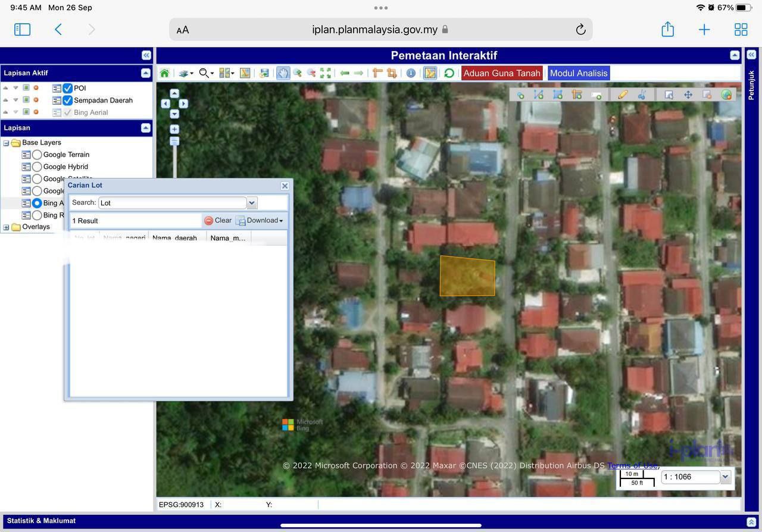Open the Modul Analisis tab
This screenshot has height=532, width=762.
[x=578, y=73]
